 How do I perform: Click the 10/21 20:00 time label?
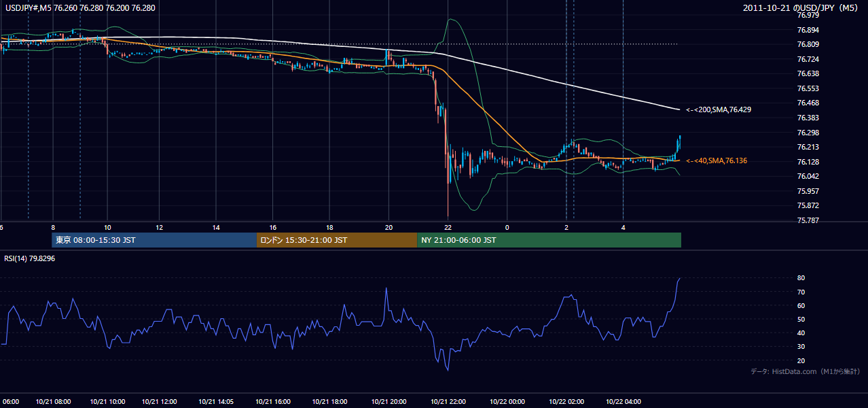click(388, 402)
